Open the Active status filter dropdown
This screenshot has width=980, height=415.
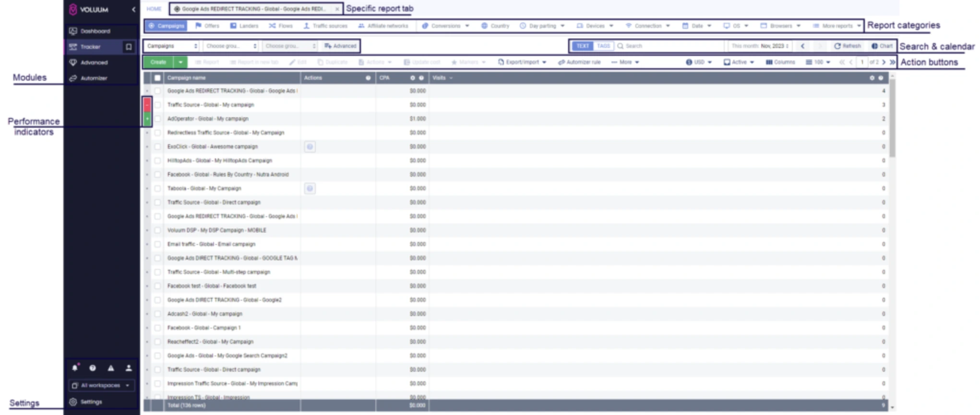tap(739, 62)
